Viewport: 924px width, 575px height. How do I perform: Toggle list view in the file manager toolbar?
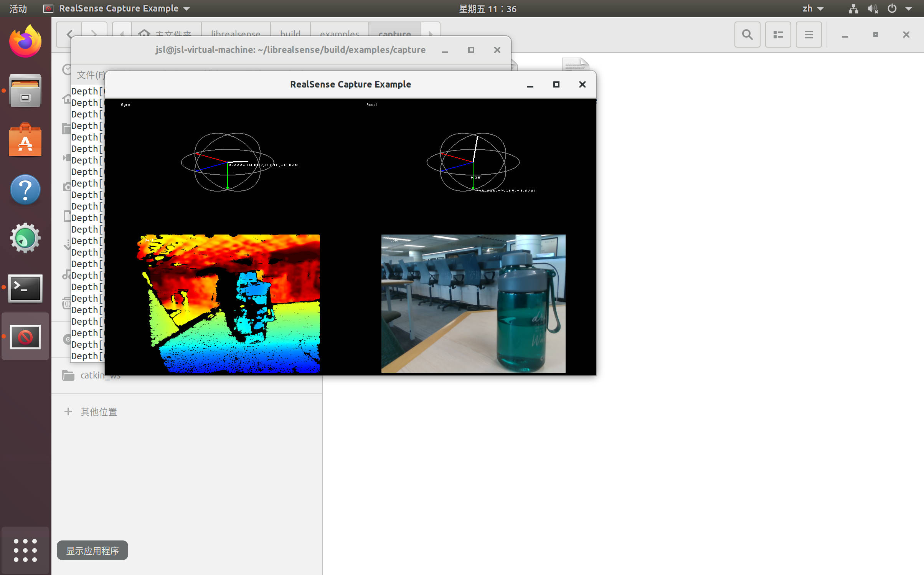pyautogui.click(x=778, y=34)
